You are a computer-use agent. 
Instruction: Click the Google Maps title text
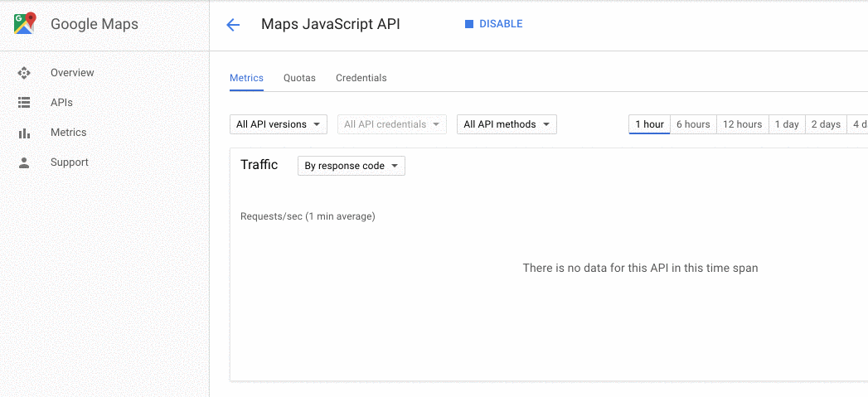coord(95,24)
